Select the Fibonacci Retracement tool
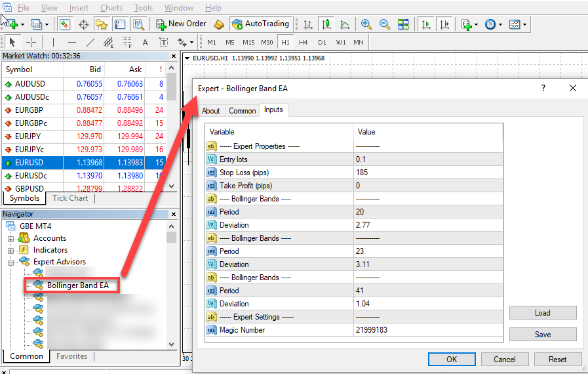 pos(127,42)
